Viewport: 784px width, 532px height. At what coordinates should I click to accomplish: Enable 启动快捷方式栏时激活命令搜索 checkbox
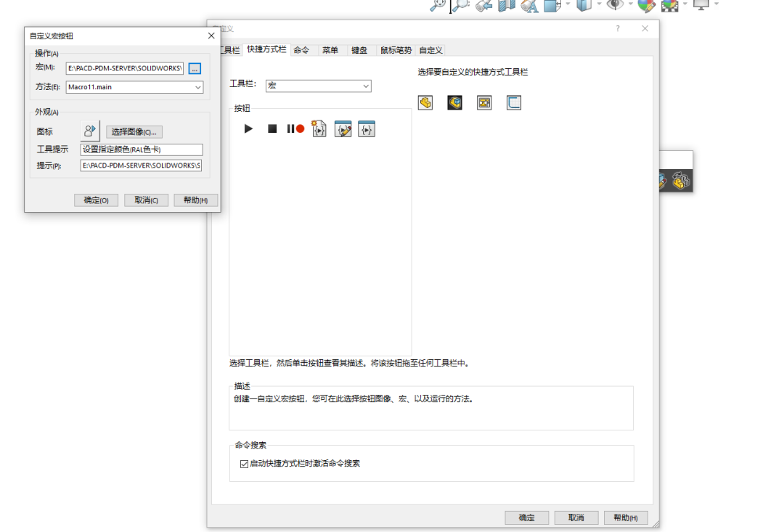pyautogui.click(x=244, y=463)
